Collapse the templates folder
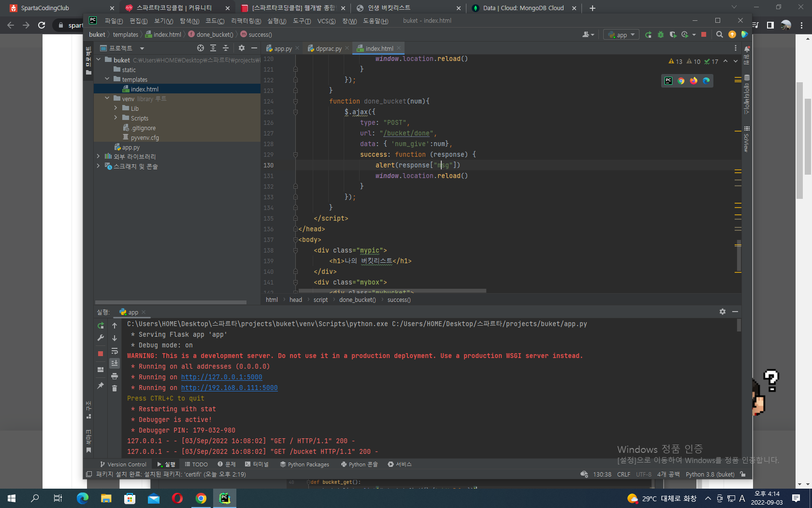Screen dimensions: 812x508 coord(107,79)
